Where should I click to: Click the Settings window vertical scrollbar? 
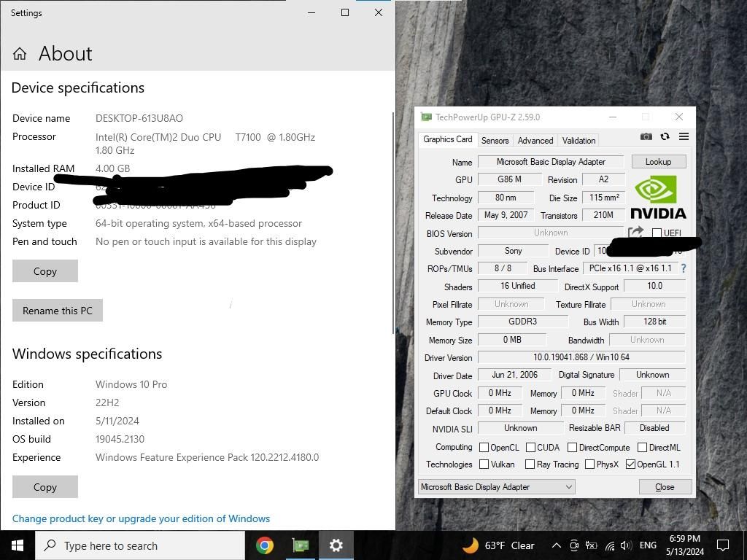pos(392,223)
